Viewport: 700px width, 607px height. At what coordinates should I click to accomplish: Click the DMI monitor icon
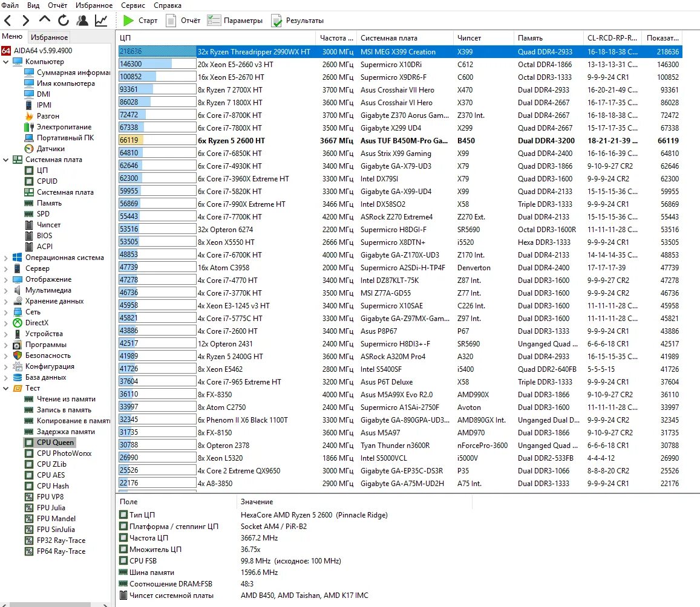[x=29, y=94]
